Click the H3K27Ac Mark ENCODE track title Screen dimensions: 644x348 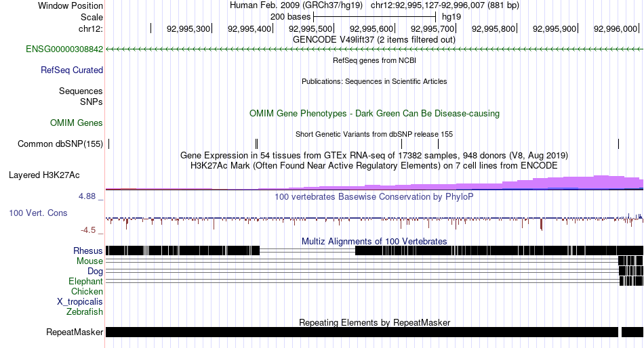(x=374, y=166)
